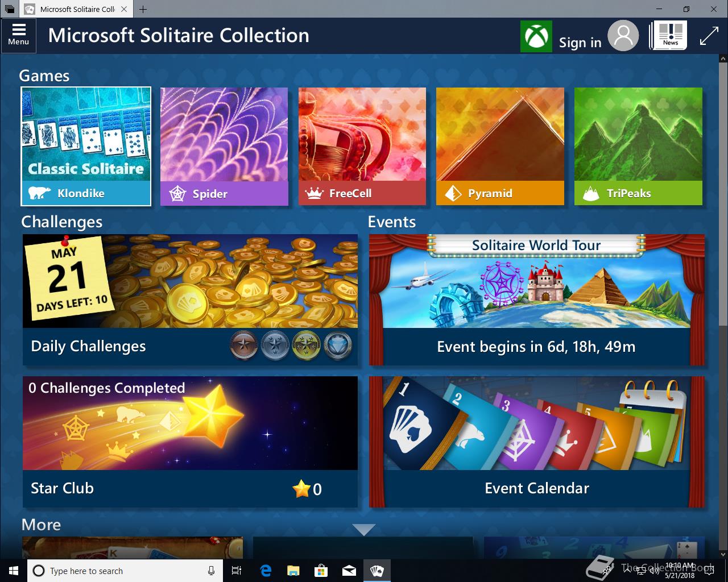Launch the TriPeaks game tile
This screenshot has width=728, height=582.
point(638,146)
